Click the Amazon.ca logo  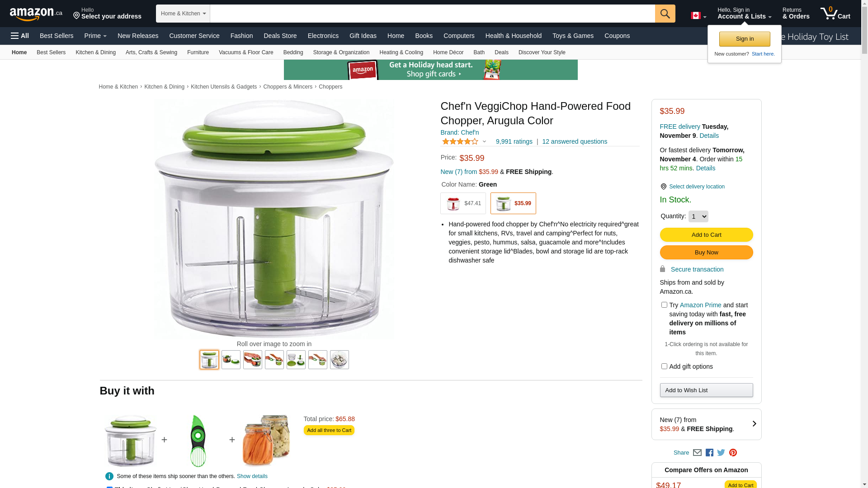tap(36, 14)
